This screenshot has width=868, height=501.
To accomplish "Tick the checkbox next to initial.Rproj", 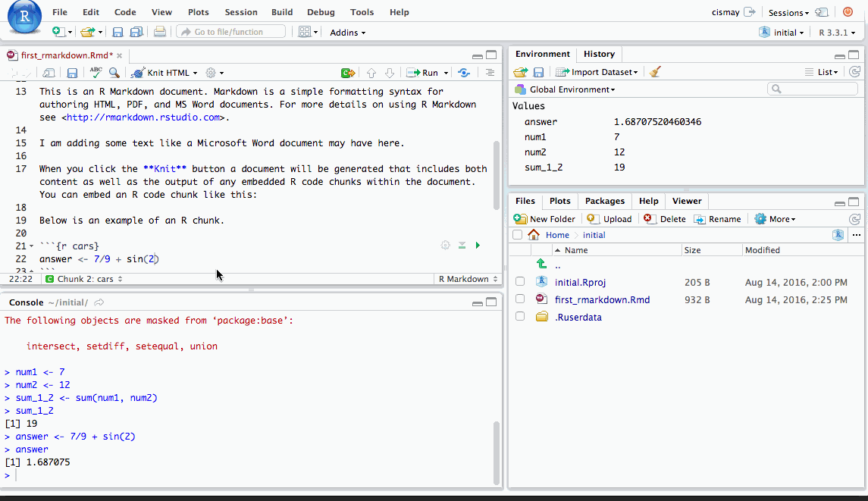I will pos(520,282).
